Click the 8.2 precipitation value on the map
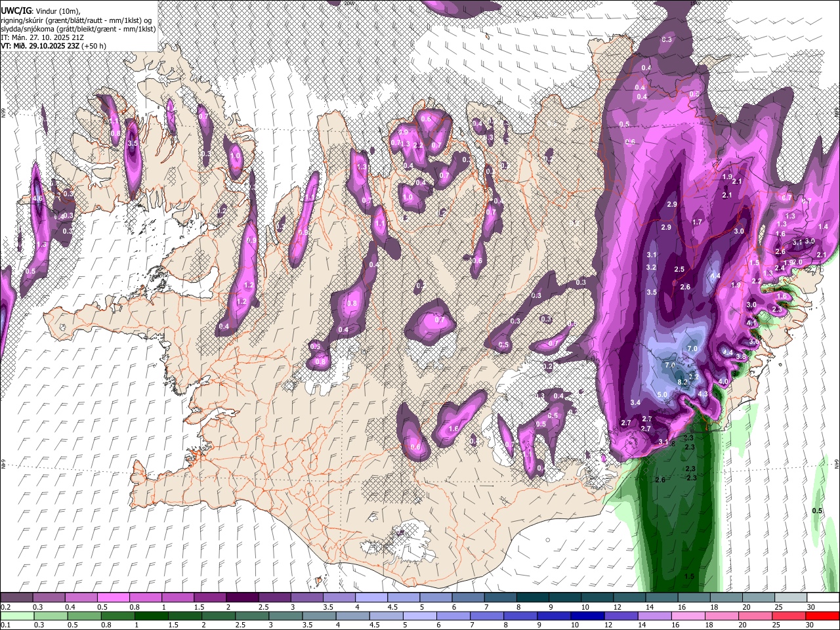840x630 pixels. pyautogui.click(x=682, y=382)
